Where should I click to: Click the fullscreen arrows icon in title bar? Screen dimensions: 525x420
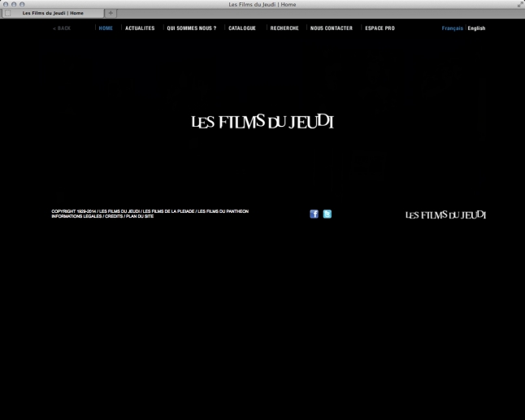[519, 4]
